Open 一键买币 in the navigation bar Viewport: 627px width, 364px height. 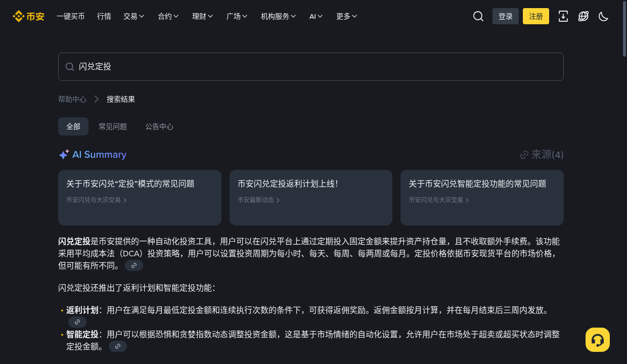tap(71, 16)
